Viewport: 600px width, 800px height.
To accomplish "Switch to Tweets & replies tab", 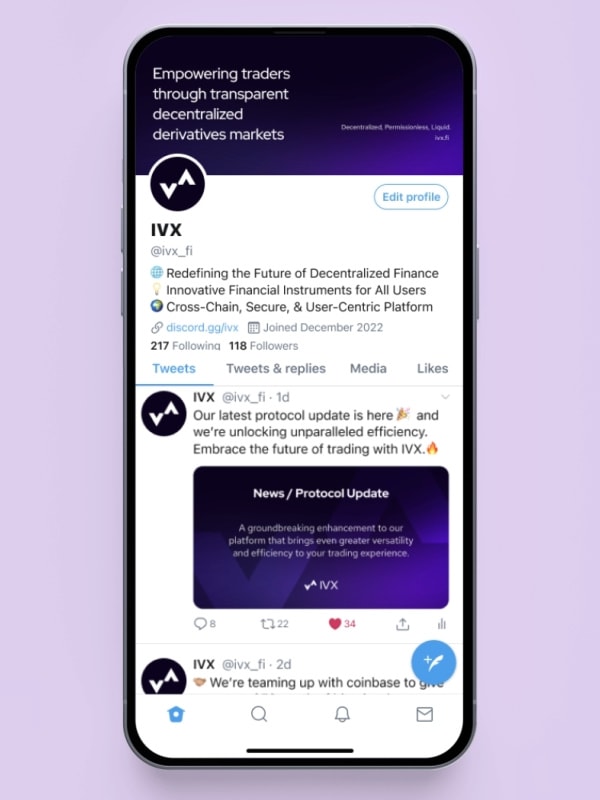I will click(276, 368).
